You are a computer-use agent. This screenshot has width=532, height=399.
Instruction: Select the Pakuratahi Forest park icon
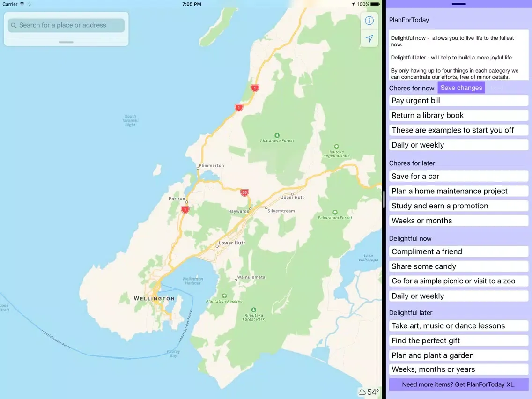[335, 213]
